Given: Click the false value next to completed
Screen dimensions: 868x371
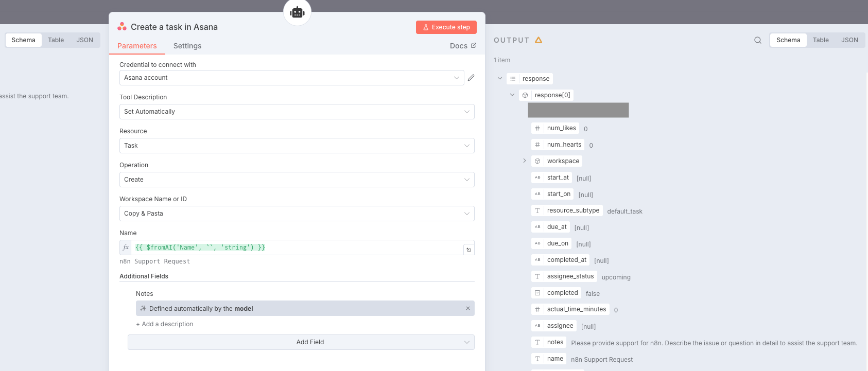Looking at the screenshot, I should coord(593,294).
